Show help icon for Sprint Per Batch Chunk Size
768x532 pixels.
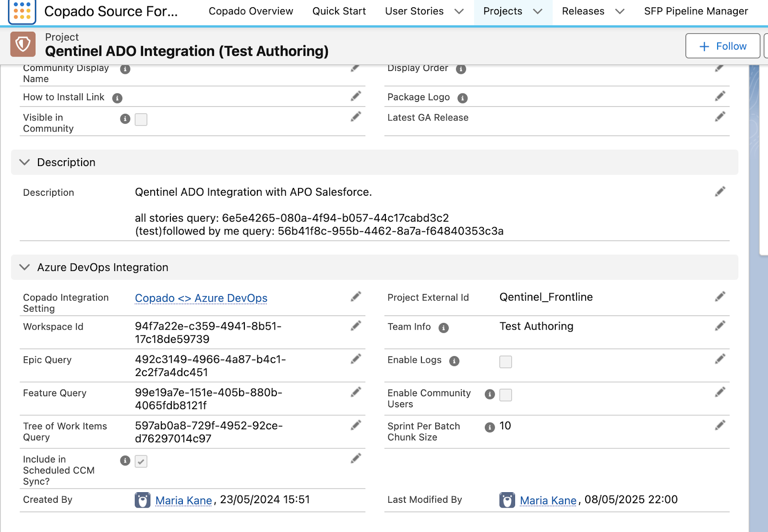490,427
